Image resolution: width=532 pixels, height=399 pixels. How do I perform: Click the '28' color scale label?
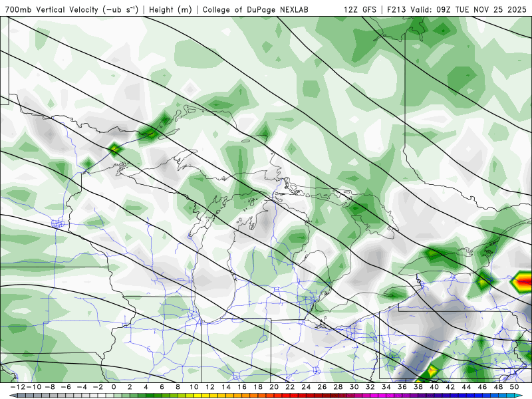click(x=338, y=387)
